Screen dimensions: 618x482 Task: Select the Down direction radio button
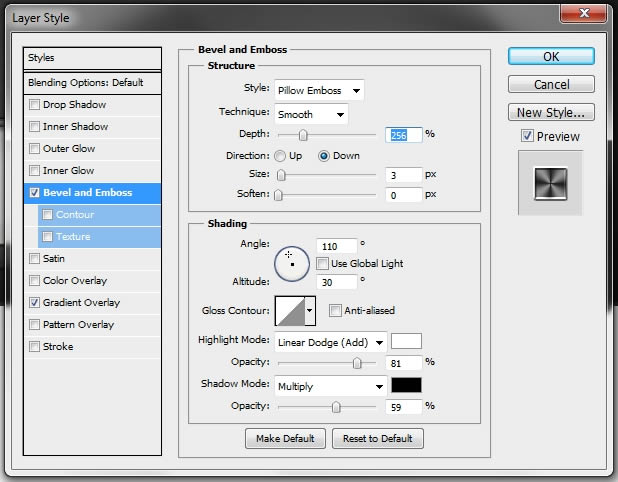click(324, 156)
